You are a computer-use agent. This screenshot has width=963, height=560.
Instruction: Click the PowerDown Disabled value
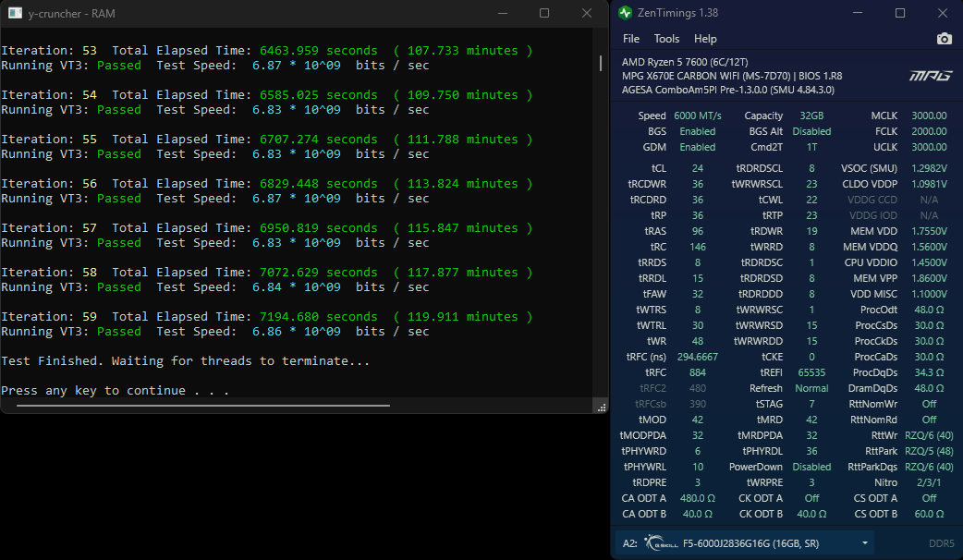tap(811, 467)
